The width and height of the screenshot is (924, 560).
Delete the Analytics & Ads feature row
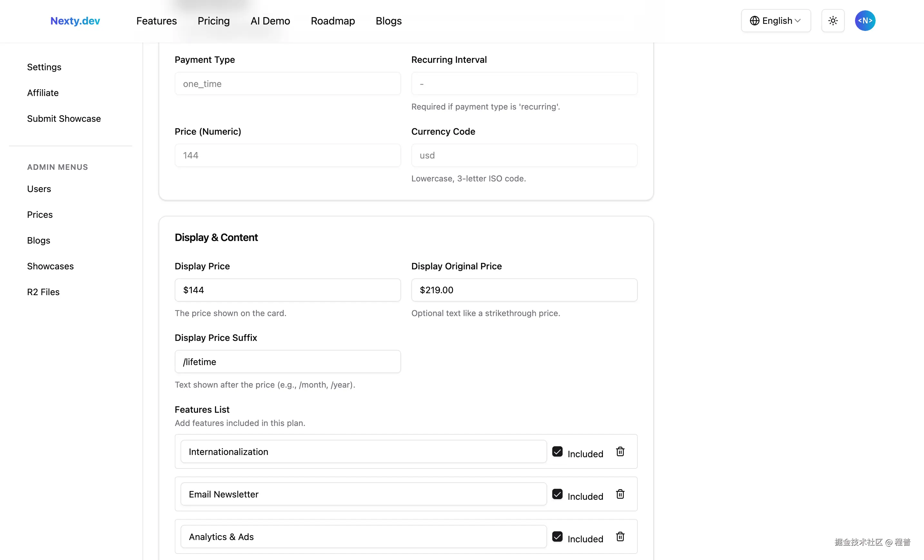620,536
